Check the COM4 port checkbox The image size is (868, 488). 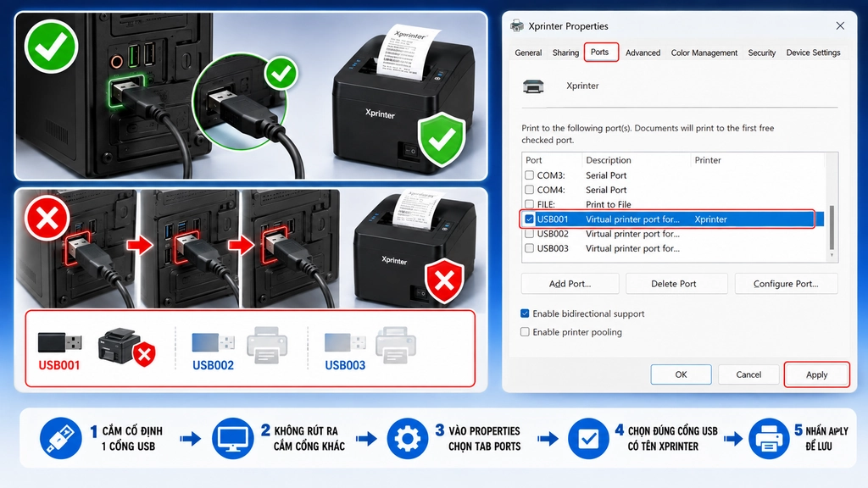point(529,189)
